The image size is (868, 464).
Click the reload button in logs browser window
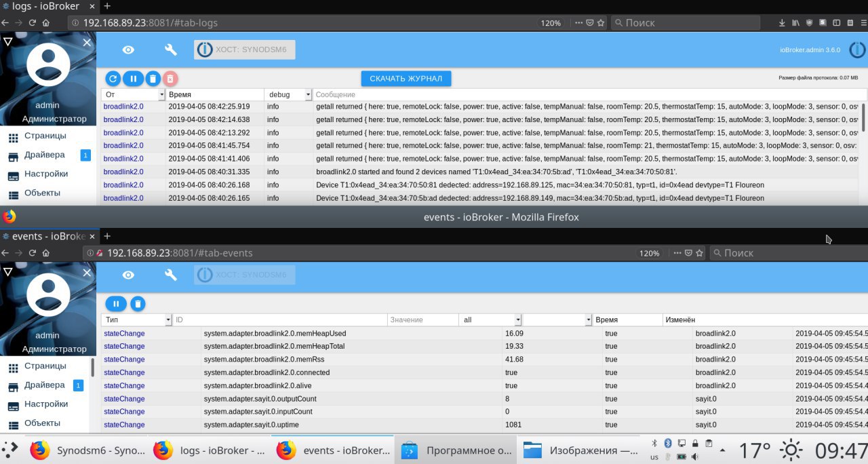click(x=32, y=22)
